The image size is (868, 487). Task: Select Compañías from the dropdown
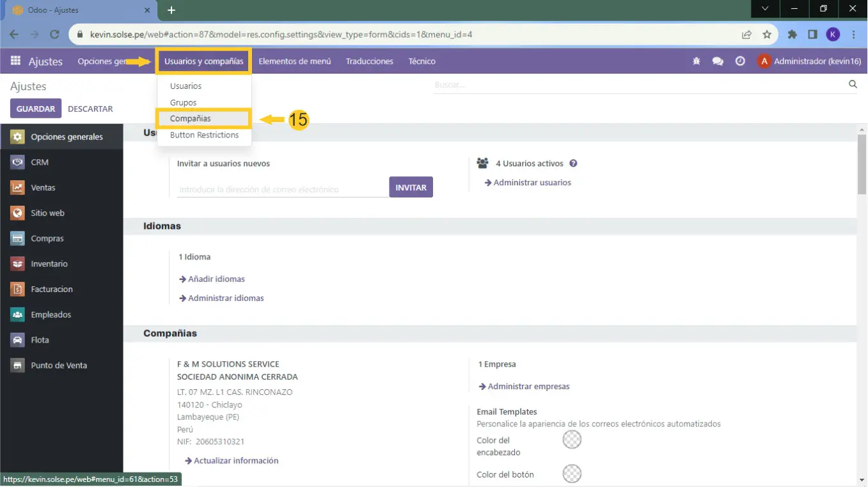point(190,119)
